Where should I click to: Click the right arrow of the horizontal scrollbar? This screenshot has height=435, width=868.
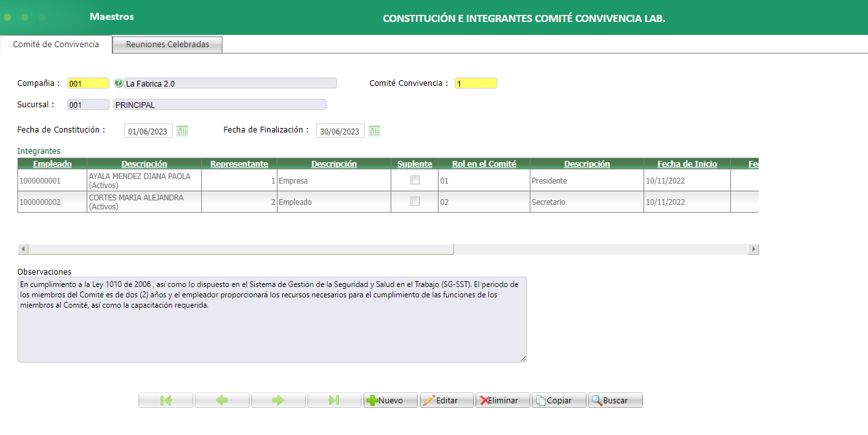coord(753,248)
